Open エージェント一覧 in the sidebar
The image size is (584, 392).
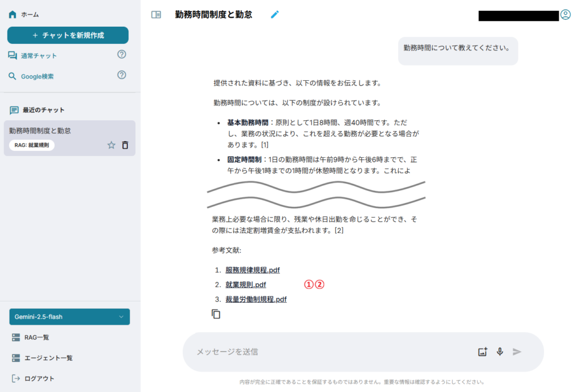[48, 358]
